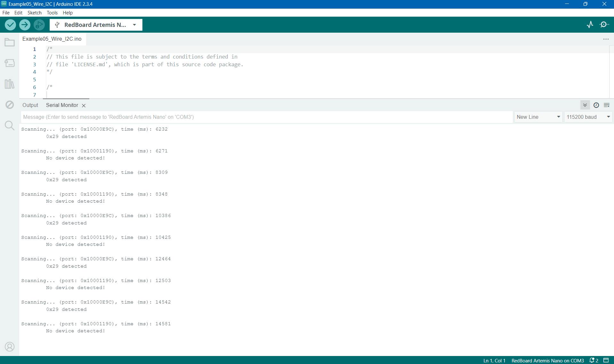Open the Debug sidebar icon
614x364 pixels.
[10, 105]
